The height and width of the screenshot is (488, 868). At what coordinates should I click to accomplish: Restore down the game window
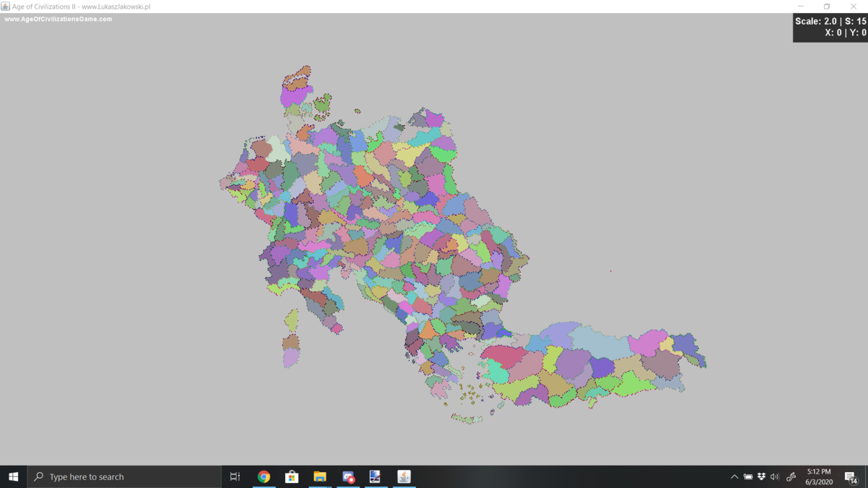827,7
